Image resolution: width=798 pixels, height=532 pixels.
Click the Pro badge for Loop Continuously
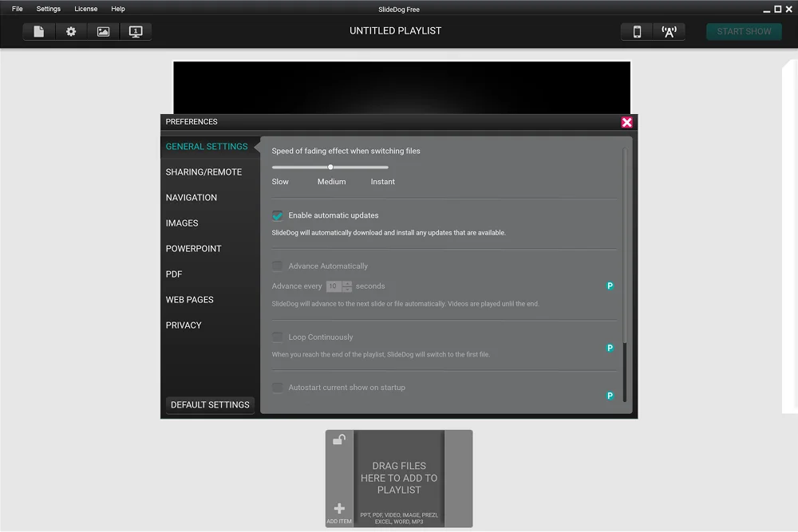point(610,348)
